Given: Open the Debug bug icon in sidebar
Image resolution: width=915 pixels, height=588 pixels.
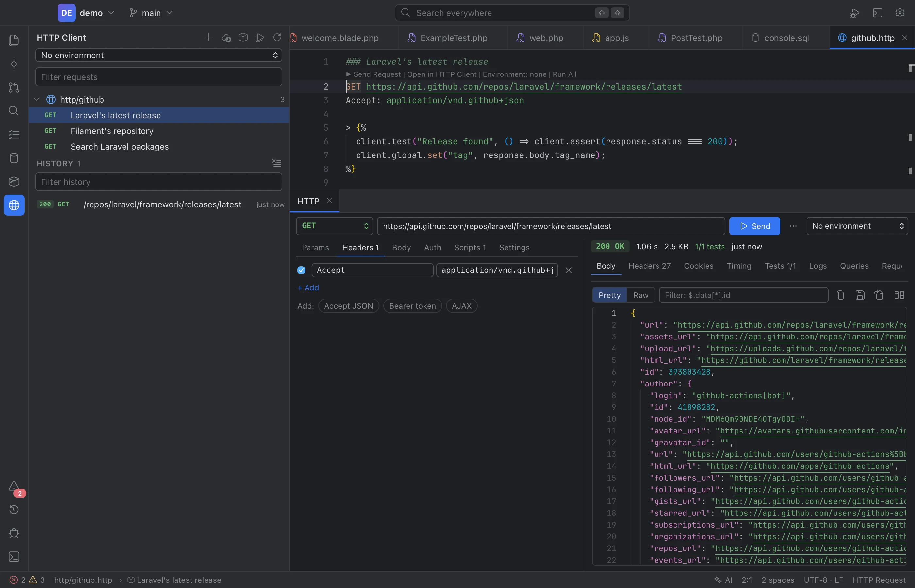Looking at the screenshot, I should (14, 533).
